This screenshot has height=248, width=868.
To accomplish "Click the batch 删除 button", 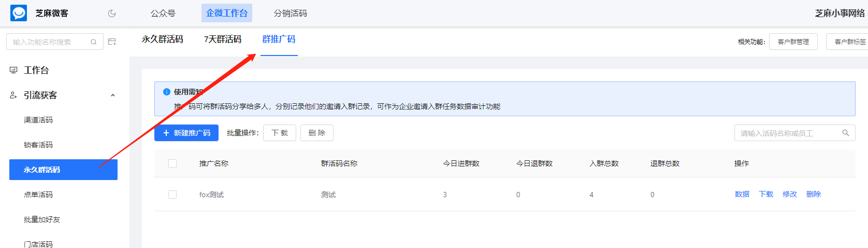I will [317, 133].
